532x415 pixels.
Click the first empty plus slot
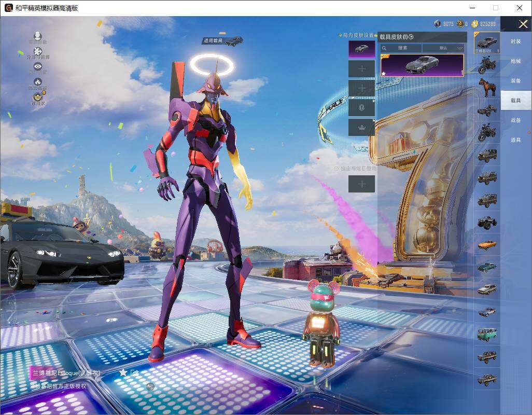pyautogui.click(x=361, y=68)
